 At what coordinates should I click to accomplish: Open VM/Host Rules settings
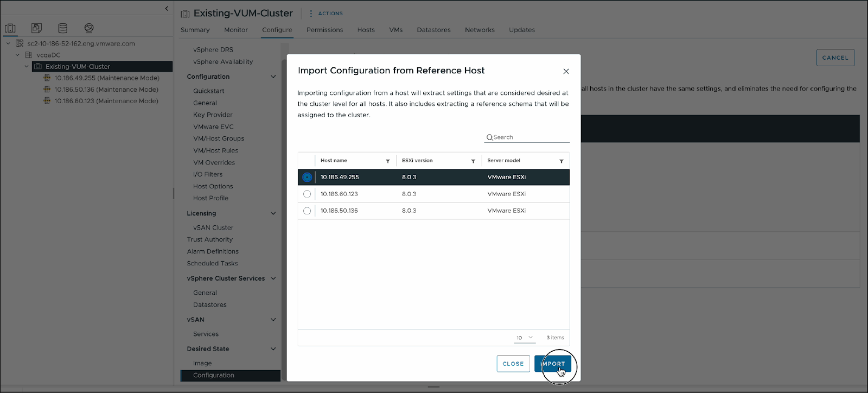(216, 151)
